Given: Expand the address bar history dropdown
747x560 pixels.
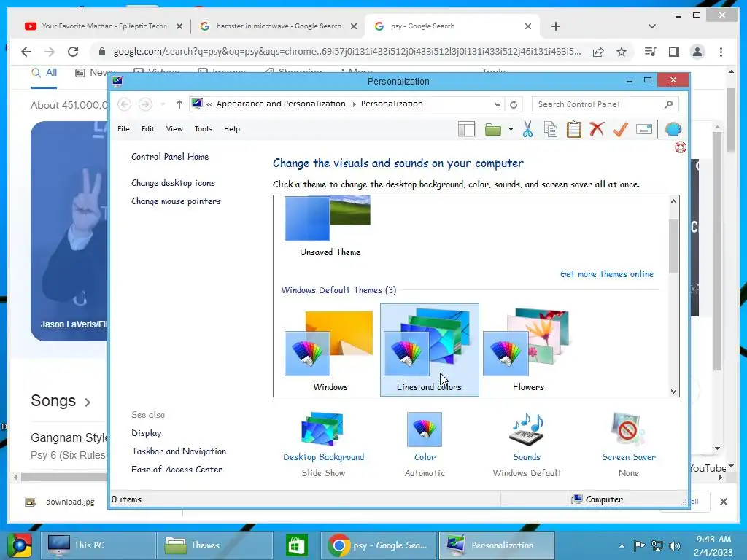Looking at the screenshot, I should (x=498, y=104).
